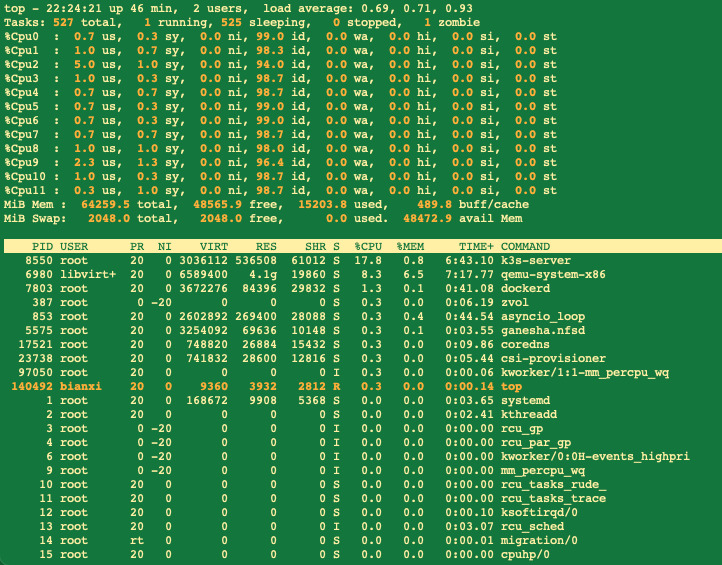Click the 15203.8 used memory value
The height and width of the screenshot is (565, 722).
(322, 204)
